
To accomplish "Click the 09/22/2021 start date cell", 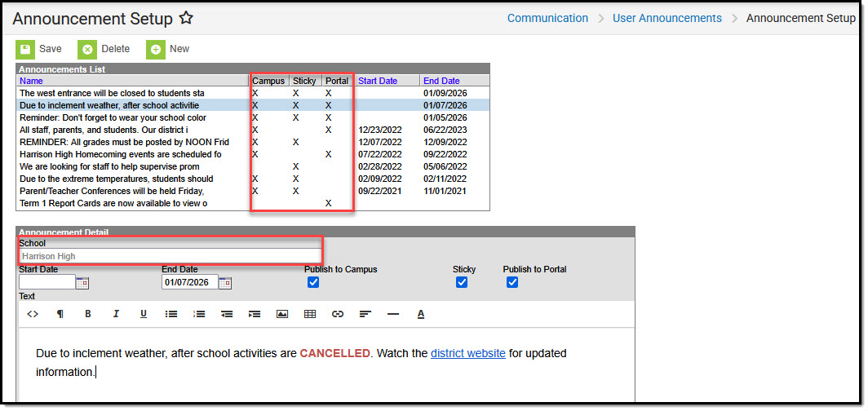I will tap(380, 192).
